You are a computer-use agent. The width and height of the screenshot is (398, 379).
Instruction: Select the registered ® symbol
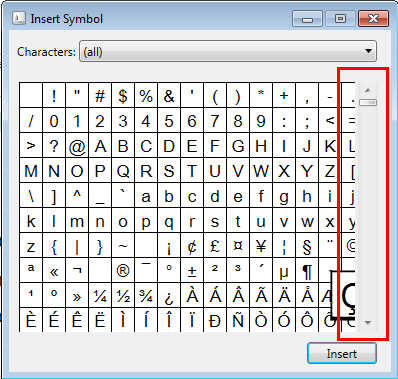tap(123, 271)
